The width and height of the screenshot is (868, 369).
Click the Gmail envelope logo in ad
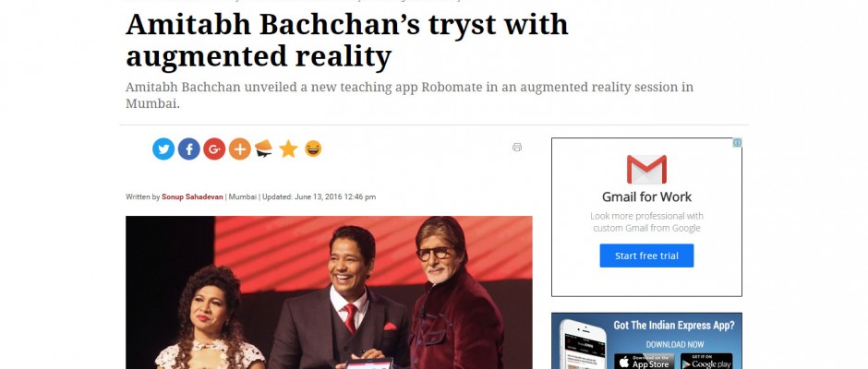click(646, 170)
